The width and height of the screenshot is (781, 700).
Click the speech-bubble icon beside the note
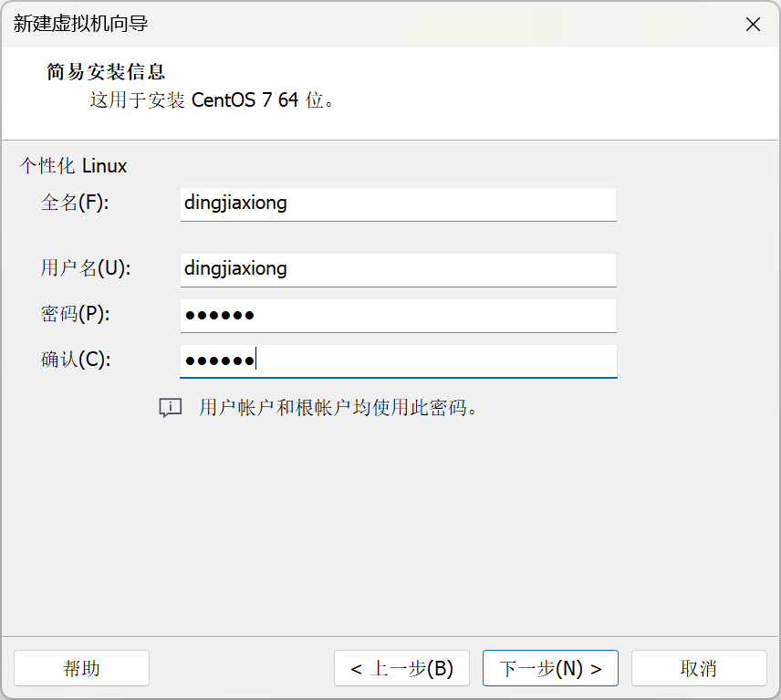point(170,408)
